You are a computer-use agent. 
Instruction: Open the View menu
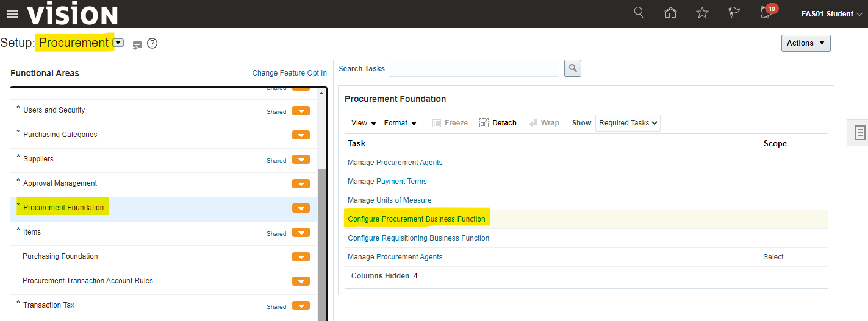[364, 123]
